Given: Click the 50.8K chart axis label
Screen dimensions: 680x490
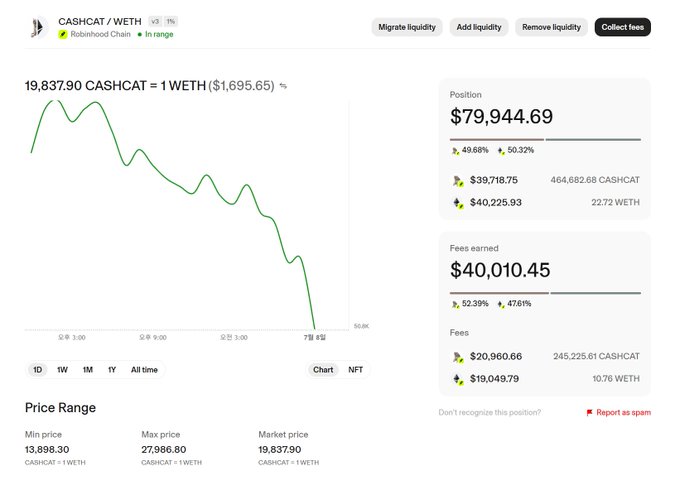Looking at the screenshot, I should tap(361, 326).
